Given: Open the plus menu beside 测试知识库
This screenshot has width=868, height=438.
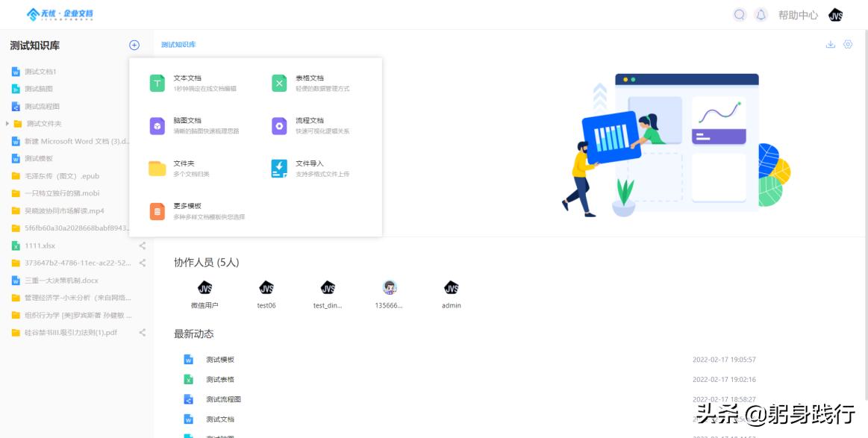Looking at the screenshot, I should (x=134, y=44).
